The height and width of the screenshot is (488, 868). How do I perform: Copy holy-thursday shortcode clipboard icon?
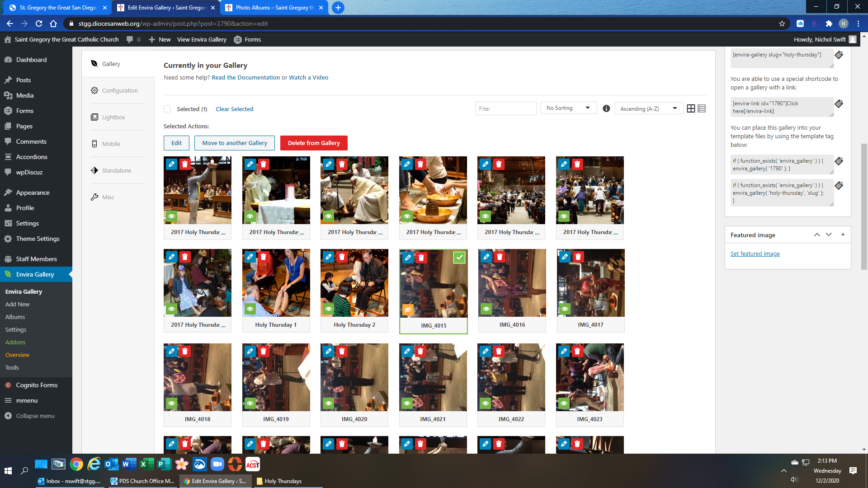click(839, 55)
